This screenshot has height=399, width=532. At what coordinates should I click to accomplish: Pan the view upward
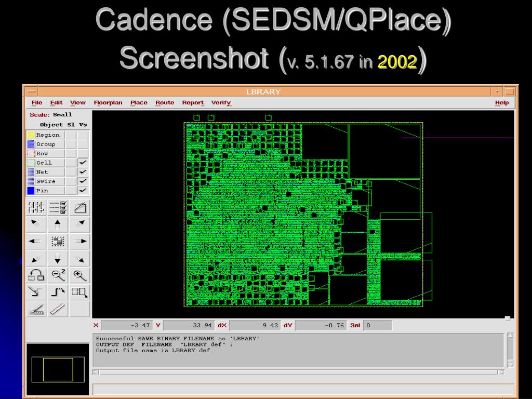(x=58, y=224)
